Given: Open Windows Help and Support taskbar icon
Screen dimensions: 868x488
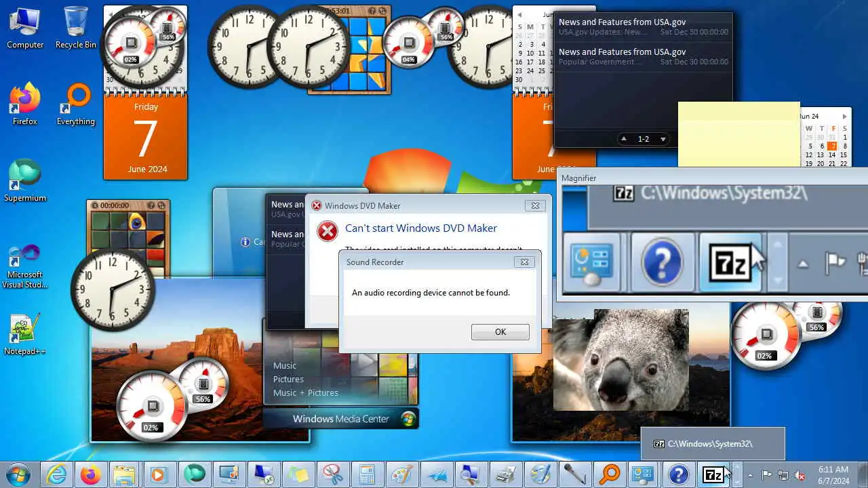Looking at the screenshot, I should tap(678, 474).
